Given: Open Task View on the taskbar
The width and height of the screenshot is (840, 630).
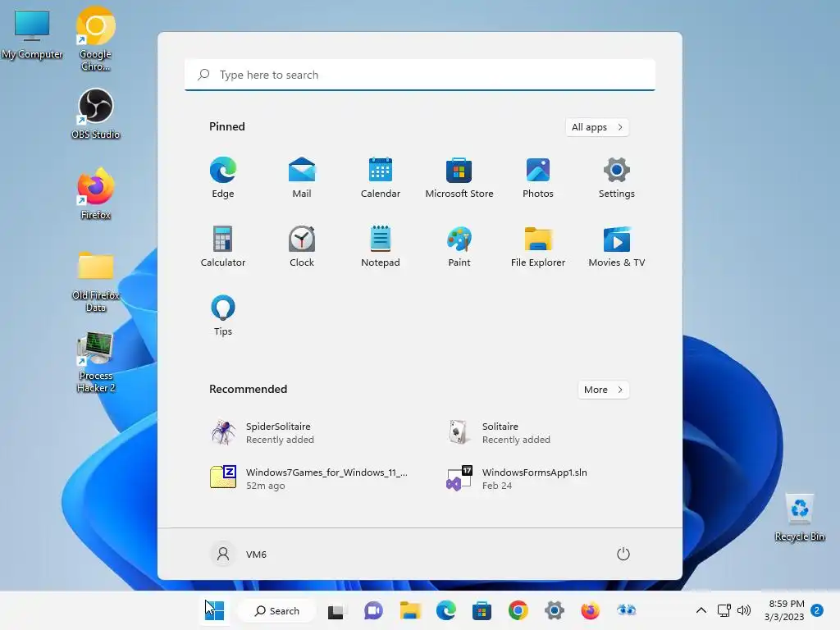Looking at the screenshot, I should [x=336, y=610].
